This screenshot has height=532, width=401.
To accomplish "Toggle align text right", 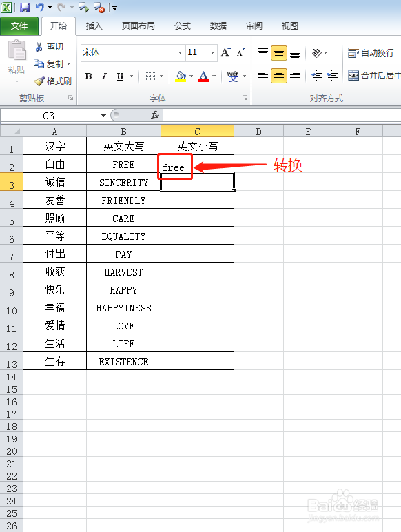I will pos(295,75).
